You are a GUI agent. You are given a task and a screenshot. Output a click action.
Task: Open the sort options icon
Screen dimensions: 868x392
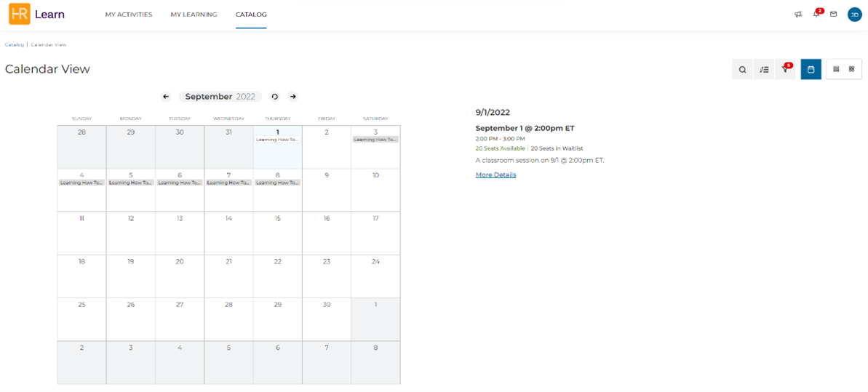tap(764, 70)
